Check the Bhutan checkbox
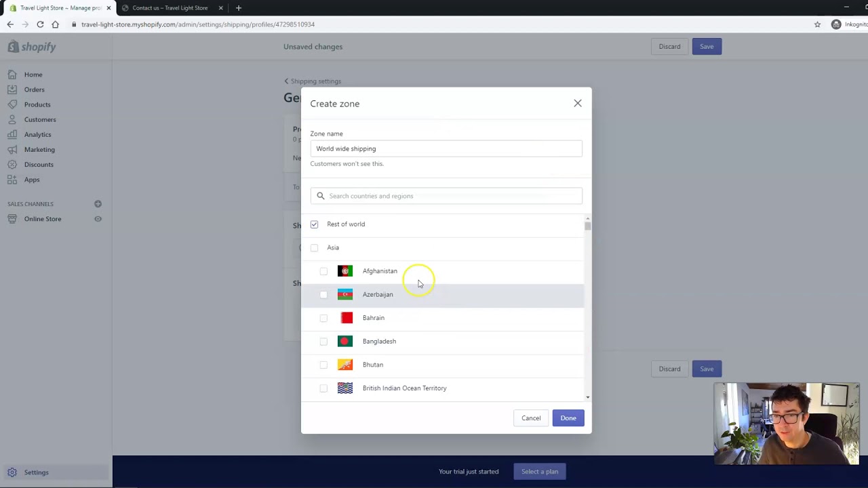Image resolution: width=868 pixels, height=488 pixels. click(x=323, y=365)
